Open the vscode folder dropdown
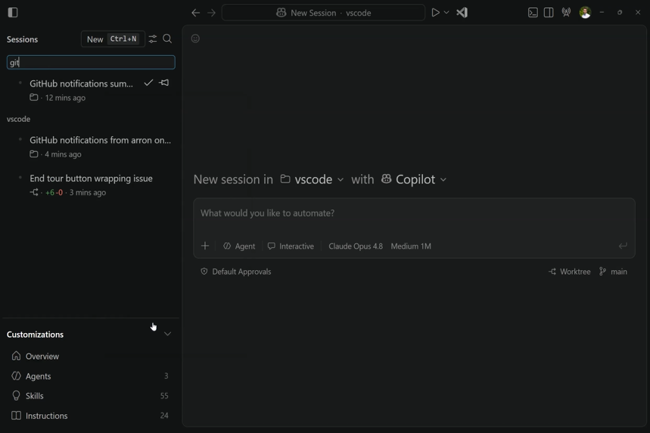Image resolution: width=650 pixels, height=433 pixels. (312, 179)
